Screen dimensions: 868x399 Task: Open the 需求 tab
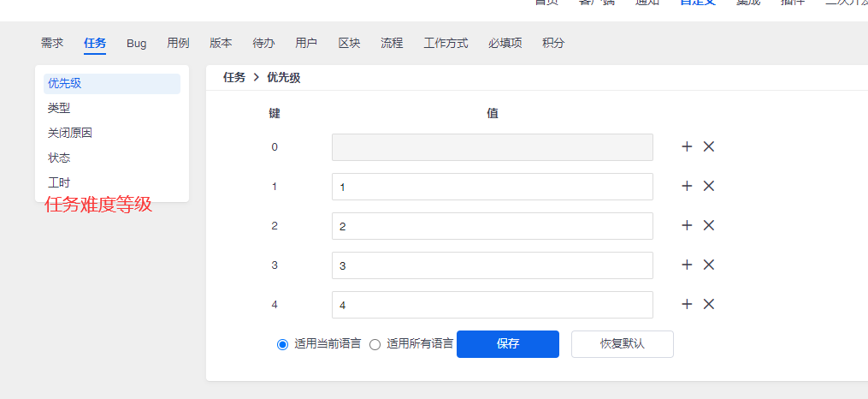[x=52, y=43]
